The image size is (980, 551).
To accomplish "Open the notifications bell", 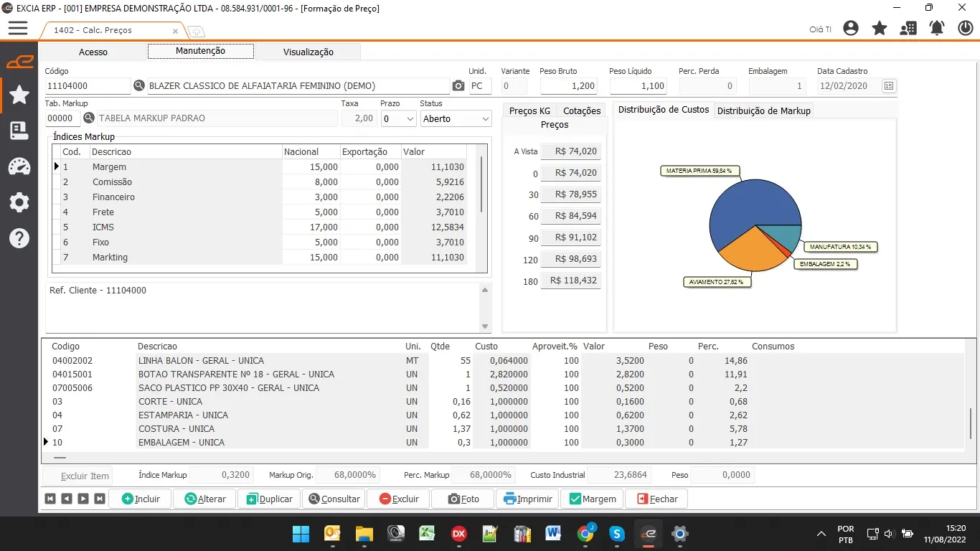I will tap(937, 29).
